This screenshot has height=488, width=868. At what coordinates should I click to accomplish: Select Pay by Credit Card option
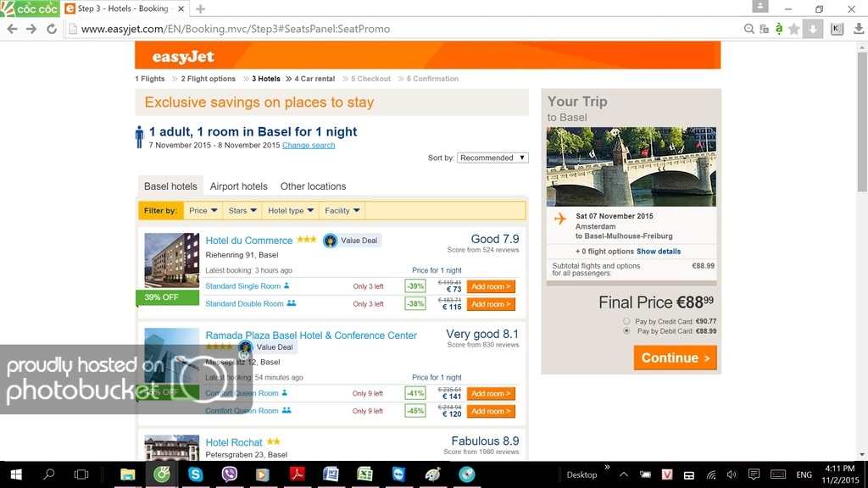(x=626, y=321)
